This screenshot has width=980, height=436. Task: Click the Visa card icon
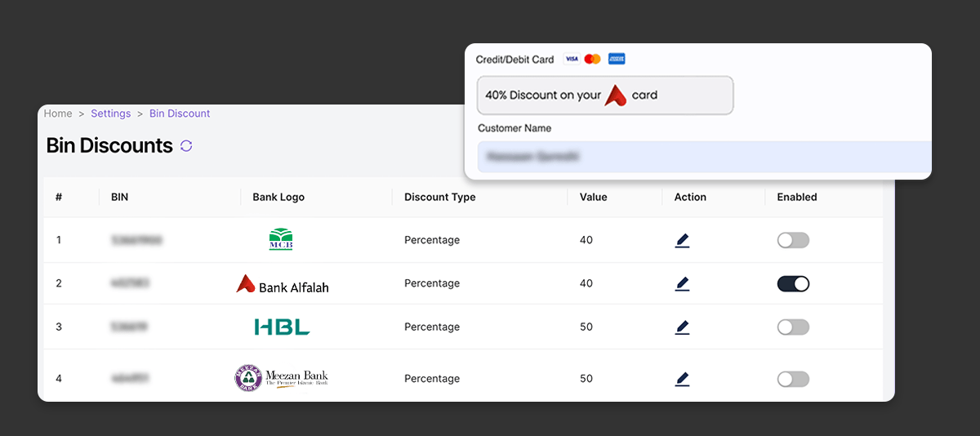click(x=572, y=59)
